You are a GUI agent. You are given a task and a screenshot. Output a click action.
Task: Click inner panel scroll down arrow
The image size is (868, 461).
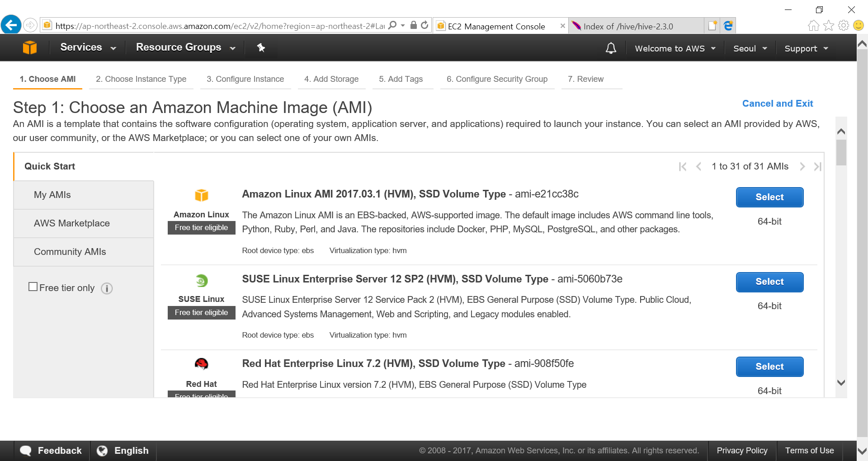tap(841, 383)
